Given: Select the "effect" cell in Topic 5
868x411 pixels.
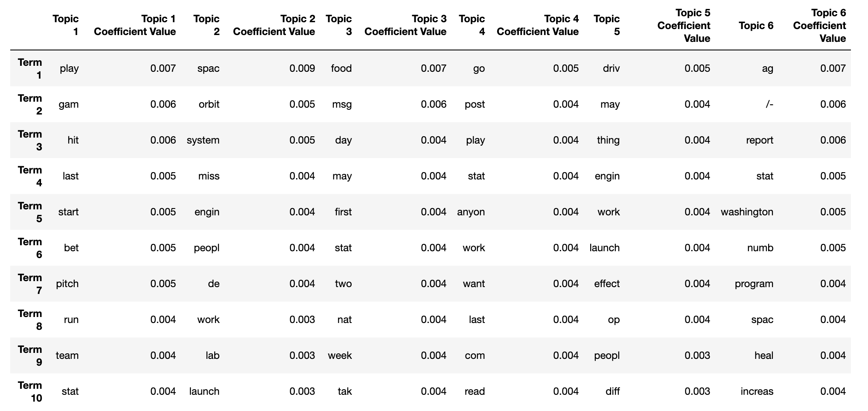Looking at the screenshot, I should [x=607, y=284].
